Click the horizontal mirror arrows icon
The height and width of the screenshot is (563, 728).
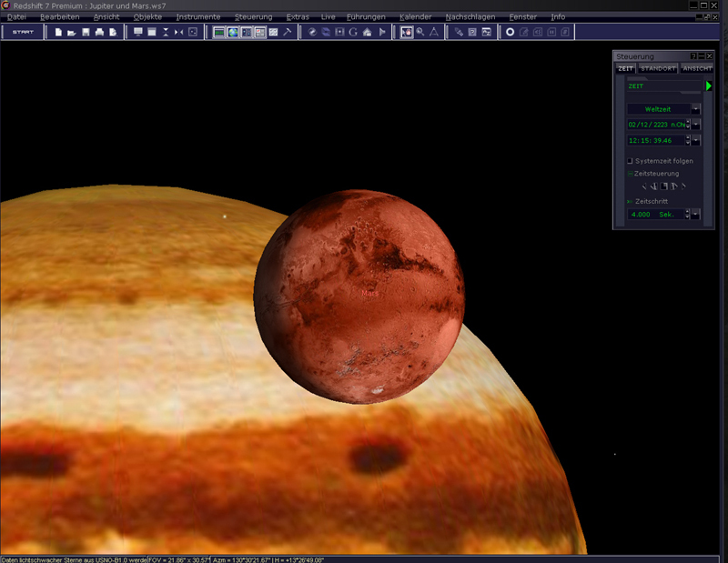pos(178,32)
